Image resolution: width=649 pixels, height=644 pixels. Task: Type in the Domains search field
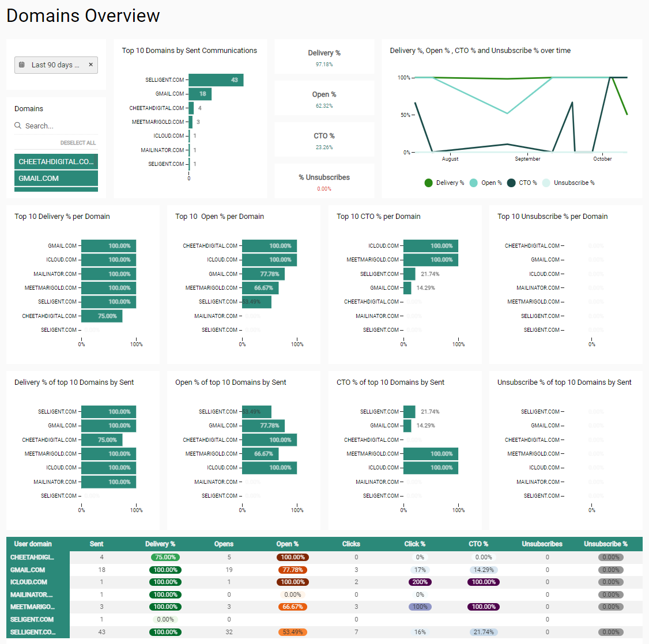coord(58,126)
